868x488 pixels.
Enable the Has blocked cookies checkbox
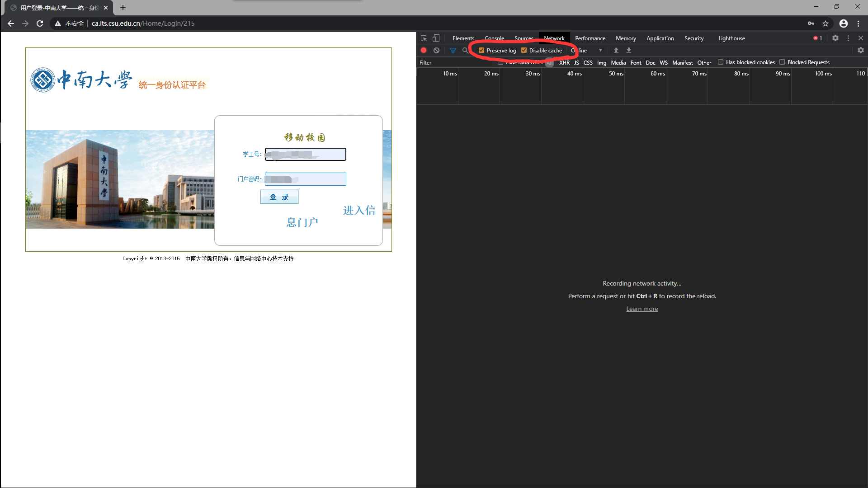click(721, 62)
